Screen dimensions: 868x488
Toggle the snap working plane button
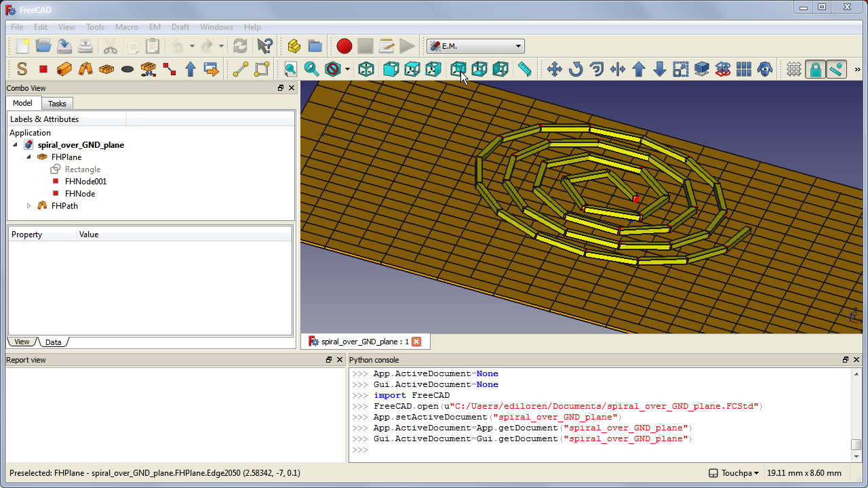click(836, 69)
